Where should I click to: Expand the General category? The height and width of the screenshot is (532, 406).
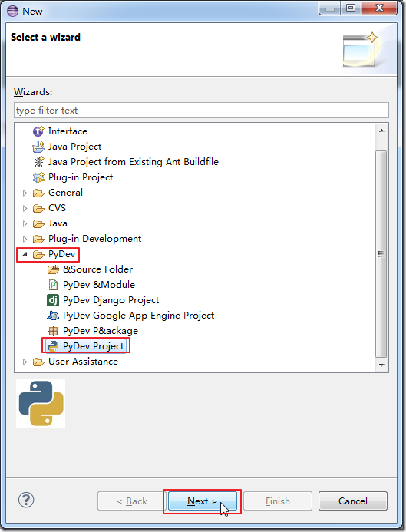coord(25,193)
